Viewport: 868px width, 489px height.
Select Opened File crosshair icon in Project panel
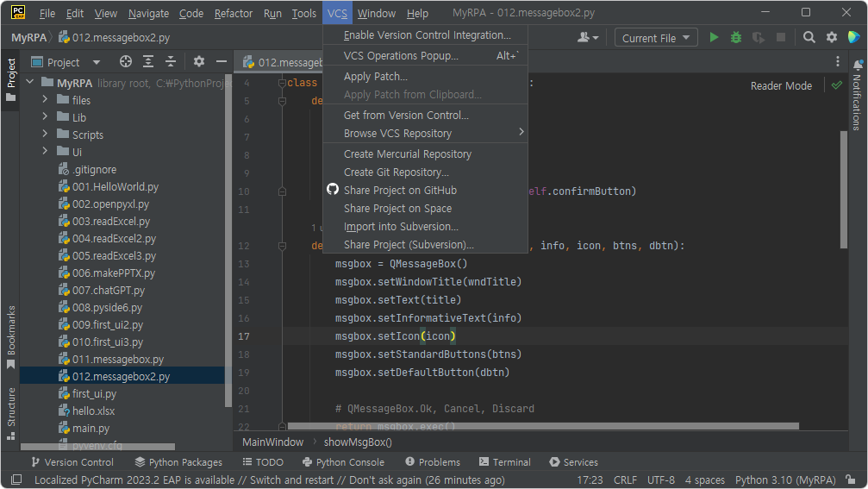(x=126, y=61)
